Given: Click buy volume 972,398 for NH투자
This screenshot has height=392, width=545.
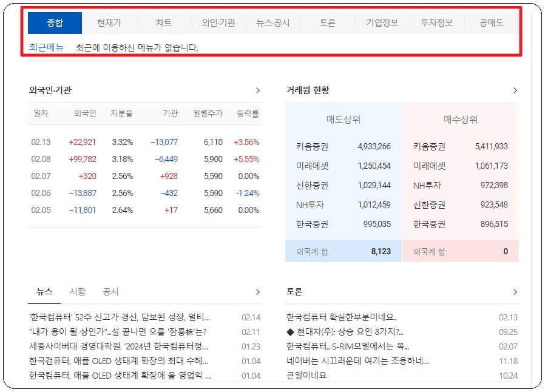Looking at the screenshot, I should click(494, 186).
